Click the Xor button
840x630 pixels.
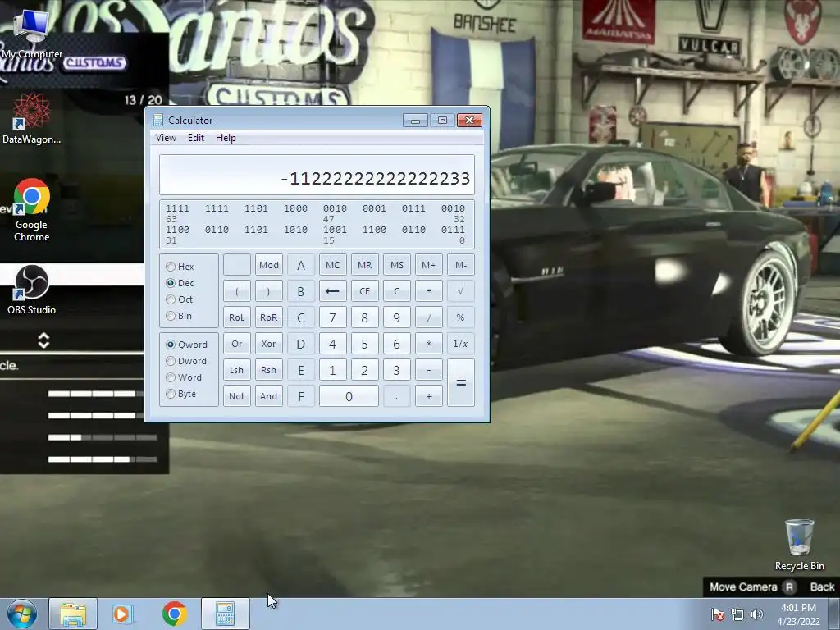(x=269, y=344)
